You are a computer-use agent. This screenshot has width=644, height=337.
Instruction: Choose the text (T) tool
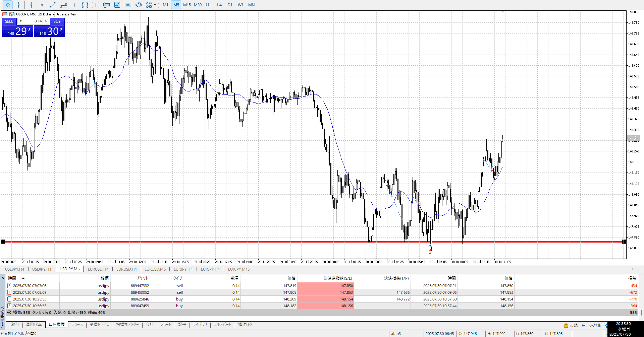[74, 5]
